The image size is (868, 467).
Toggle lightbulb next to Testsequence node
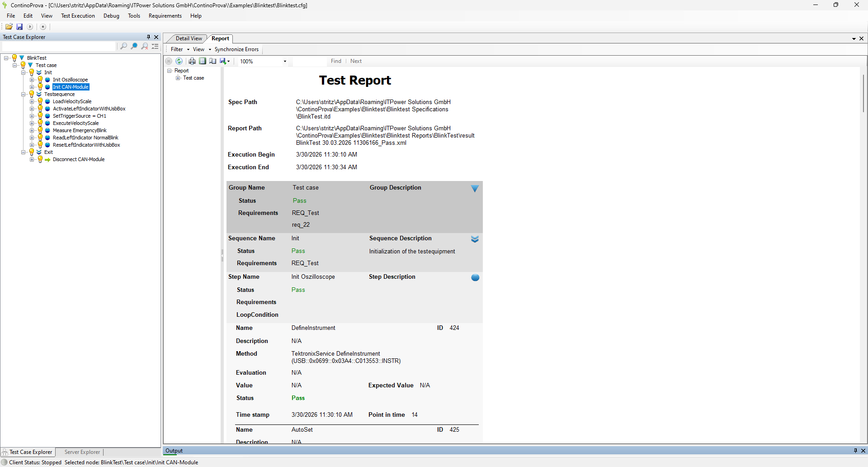tap(32, 94)
